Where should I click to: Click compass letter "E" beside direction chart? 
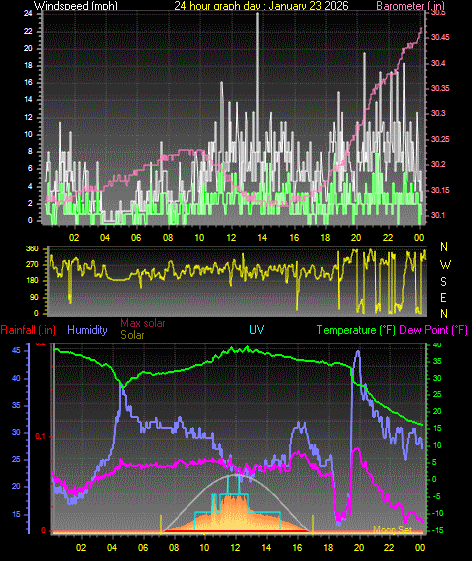point(443,298)
